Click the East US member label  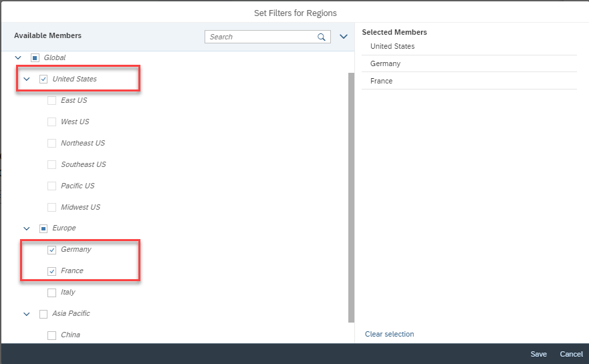[74, 100]
